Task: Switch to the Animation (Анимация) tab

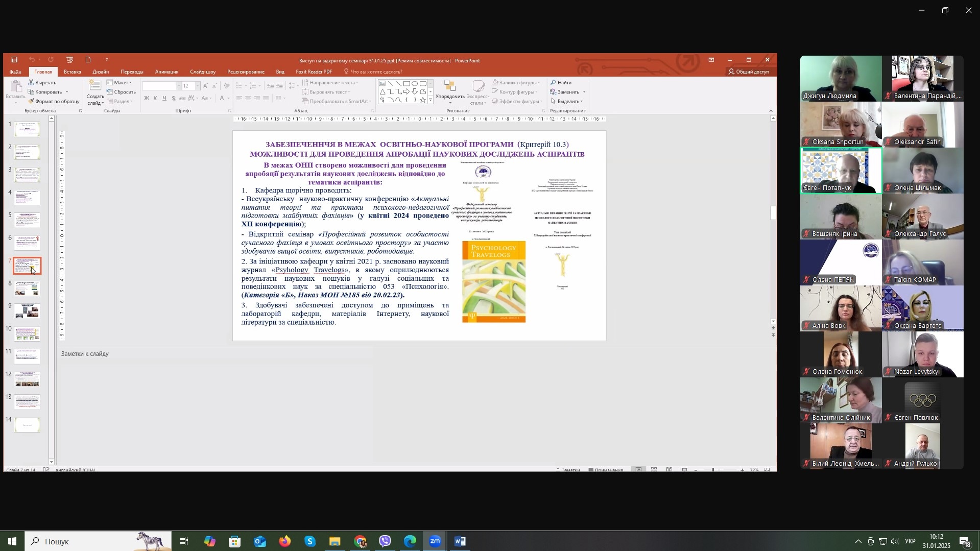Action: pos(166,71)
